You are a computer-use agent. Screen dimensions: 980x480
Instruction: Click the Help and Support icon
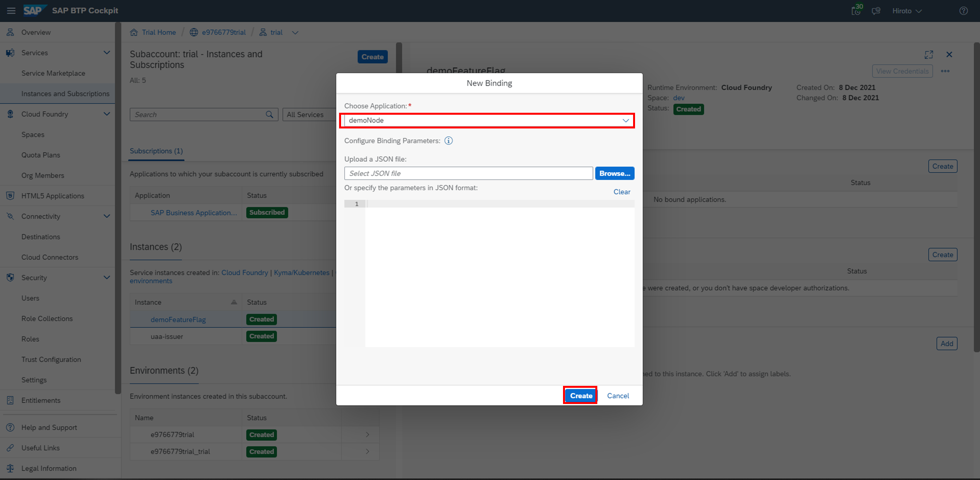click(10, 428)
